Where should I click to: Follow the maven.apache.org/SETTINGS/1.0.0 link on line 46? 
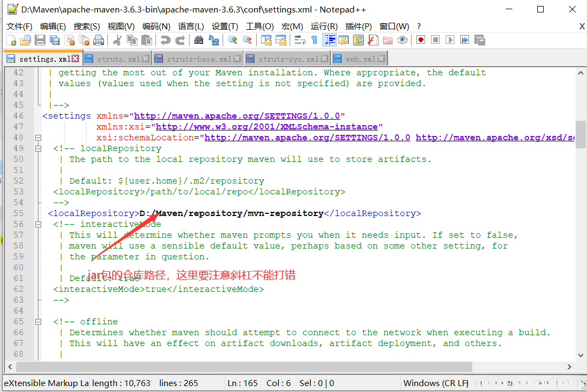click(237, 116)
